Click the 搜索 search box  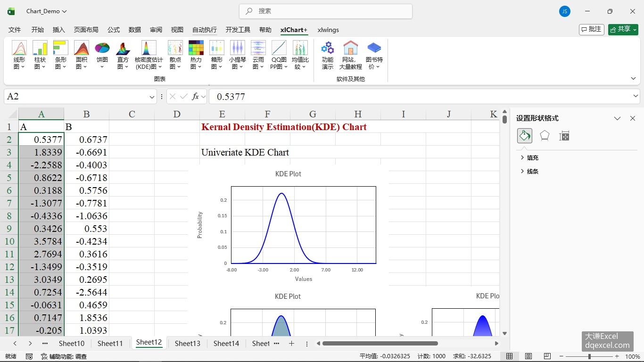[x=326, y=11]
